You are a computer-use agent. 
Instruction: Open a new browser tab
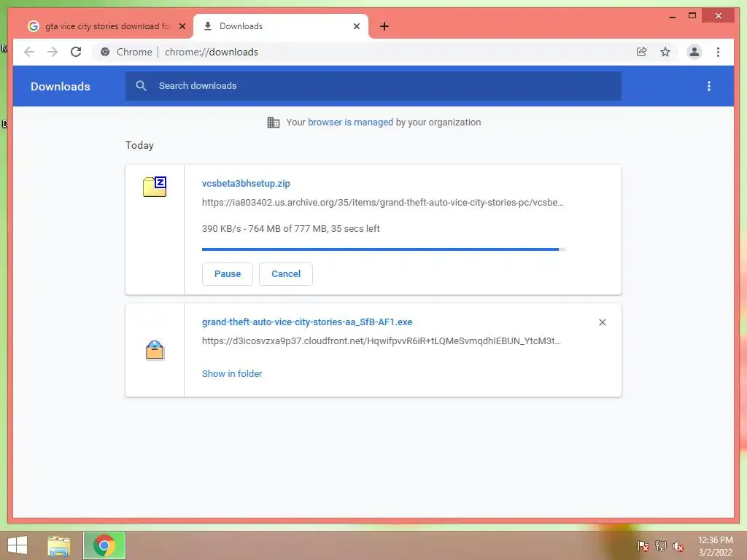click(x=384, y=26)
